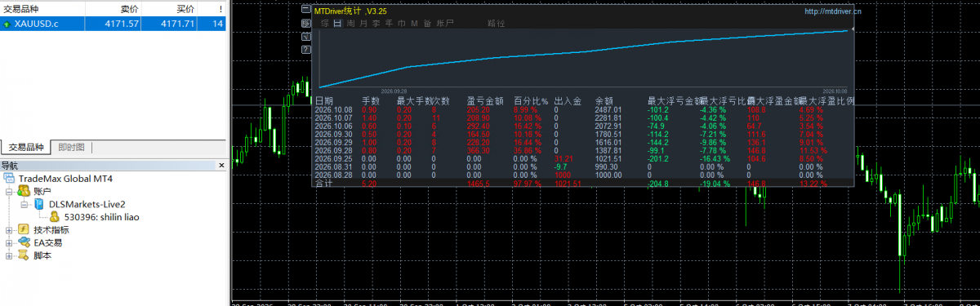The width and height of the screenshot is (980, 306).
Task: Select the XAUUSD.c symbol row
Action: click(x=114, y=24)
